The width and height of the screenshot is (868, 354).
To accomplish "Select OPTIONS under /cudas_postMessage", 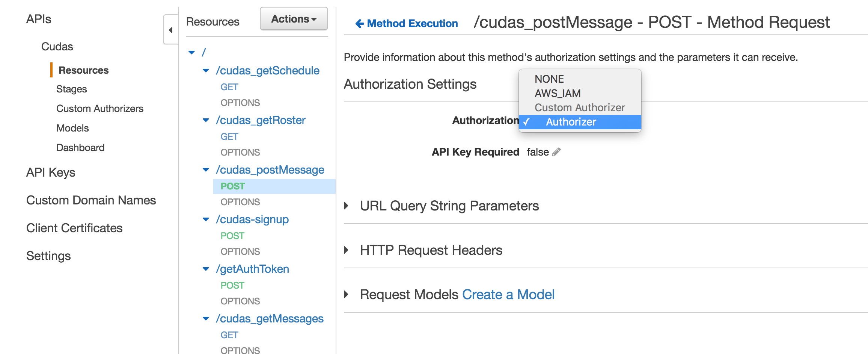I will (240, 202).
